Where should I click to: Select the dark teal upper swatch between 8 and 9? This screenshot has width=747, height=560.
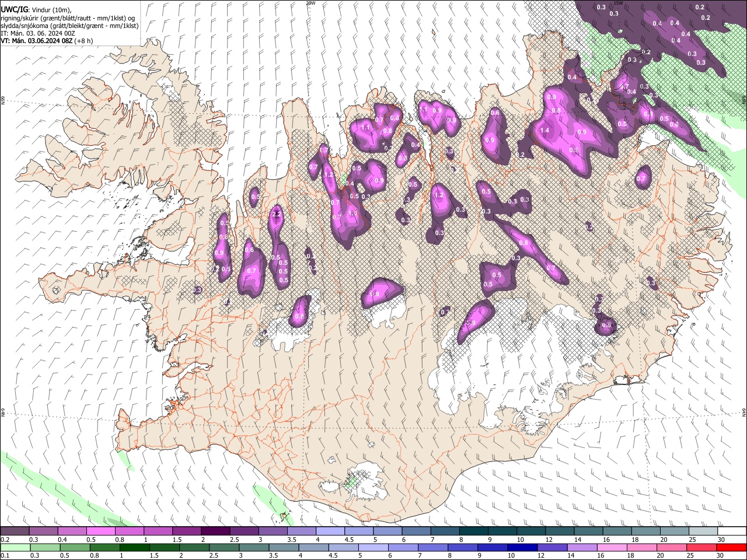pos(473,531)
